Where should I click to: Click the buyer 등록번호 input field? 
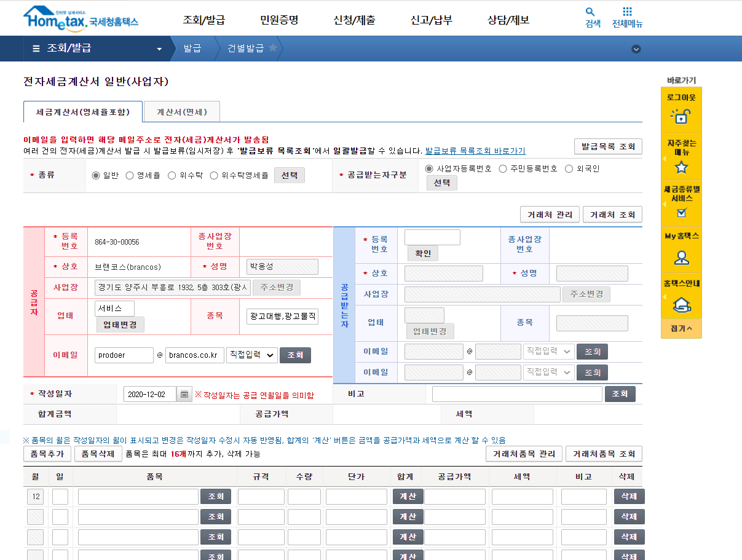pos(432,237)
